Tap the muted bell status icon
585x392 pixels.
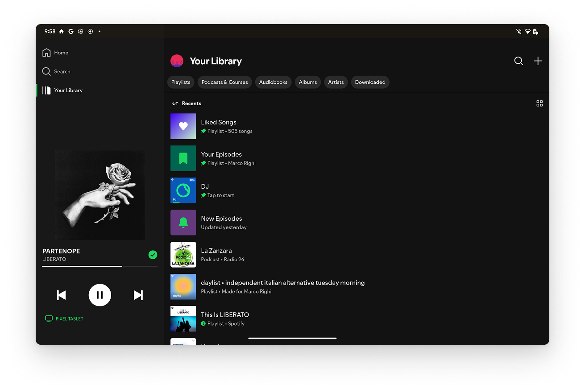click(x=519, y=32)
